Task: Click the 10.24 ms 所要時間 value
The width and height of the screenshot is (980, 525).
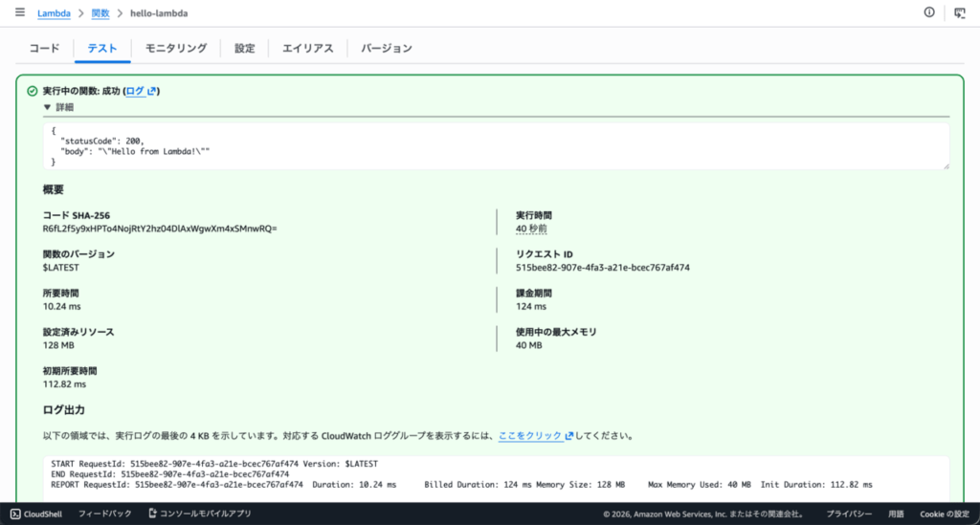Action: (x=62, y=306)
